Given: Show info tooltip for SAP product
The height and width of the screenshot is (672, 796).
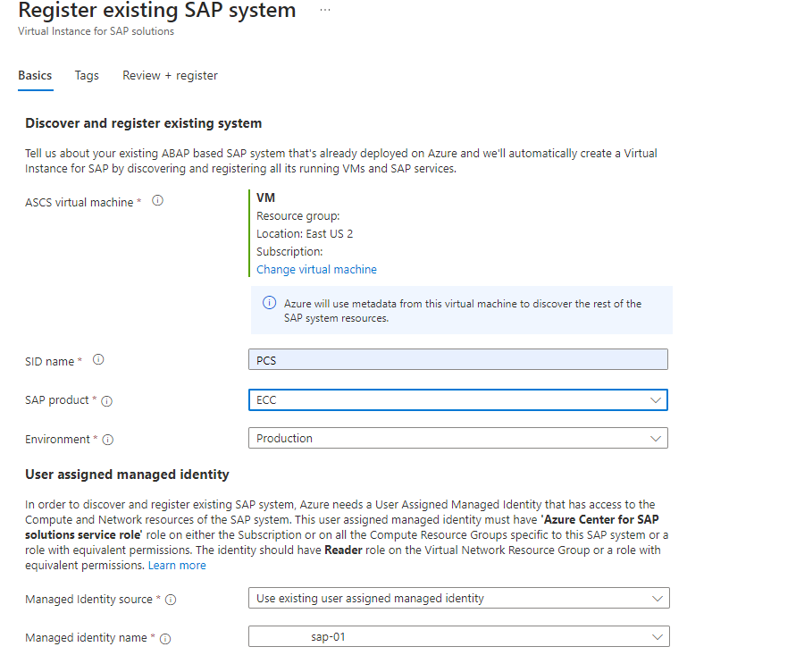Looking at the screenshot, I should pyautogui.click(x=107, y=401).
